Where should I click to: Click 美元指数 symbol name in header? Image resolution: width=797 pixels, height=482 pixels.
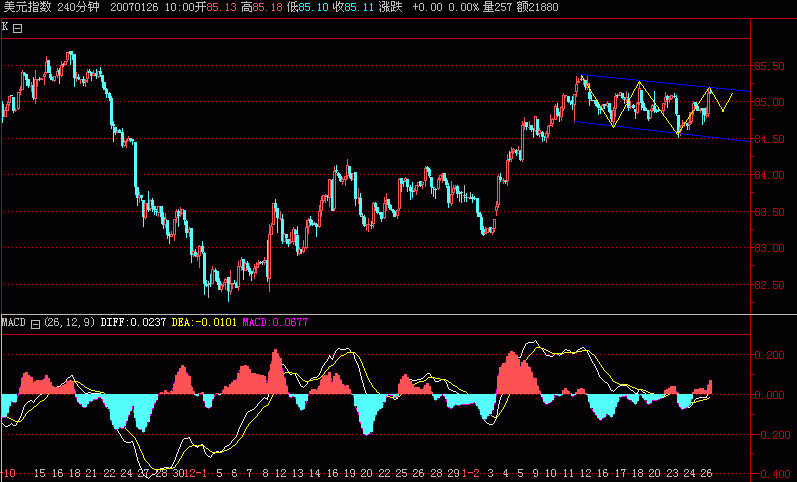tap(27, 7)
